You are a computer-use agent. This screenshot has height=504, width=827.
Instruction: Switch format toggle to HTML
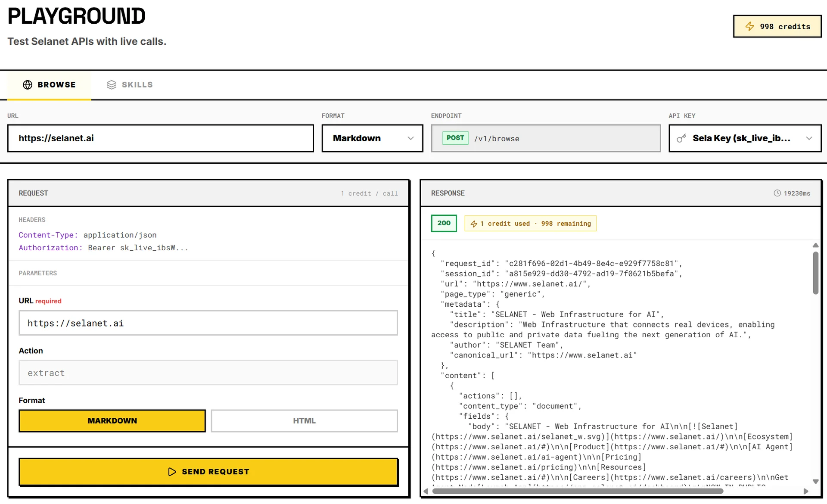coord(304,421)
